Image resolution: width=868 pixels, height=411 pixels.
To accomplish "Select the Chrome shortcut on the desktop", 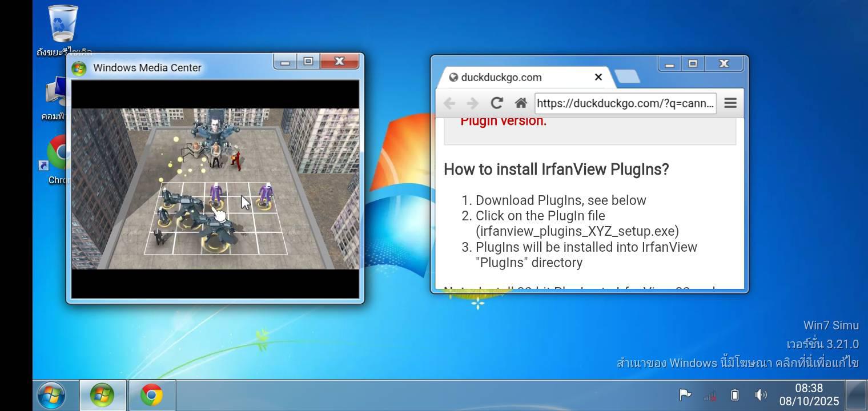I will click(57, 153).
